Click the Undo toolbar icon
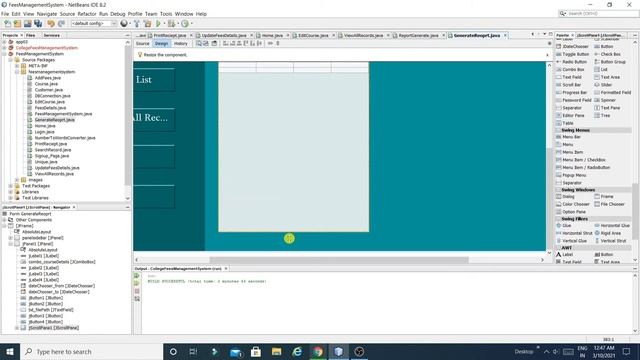The width and height of the screenshot is (640, 360). [x=51, y=24]
